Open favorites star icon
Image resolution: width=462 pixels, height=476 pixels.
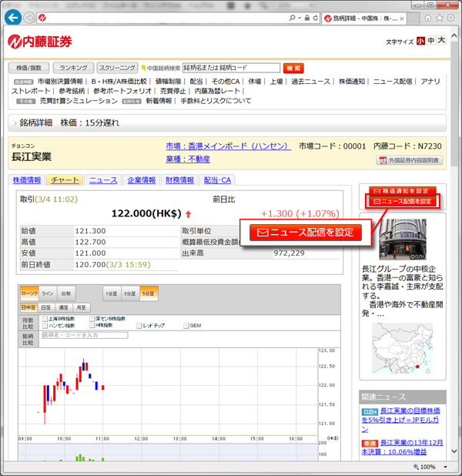point(440,18)
